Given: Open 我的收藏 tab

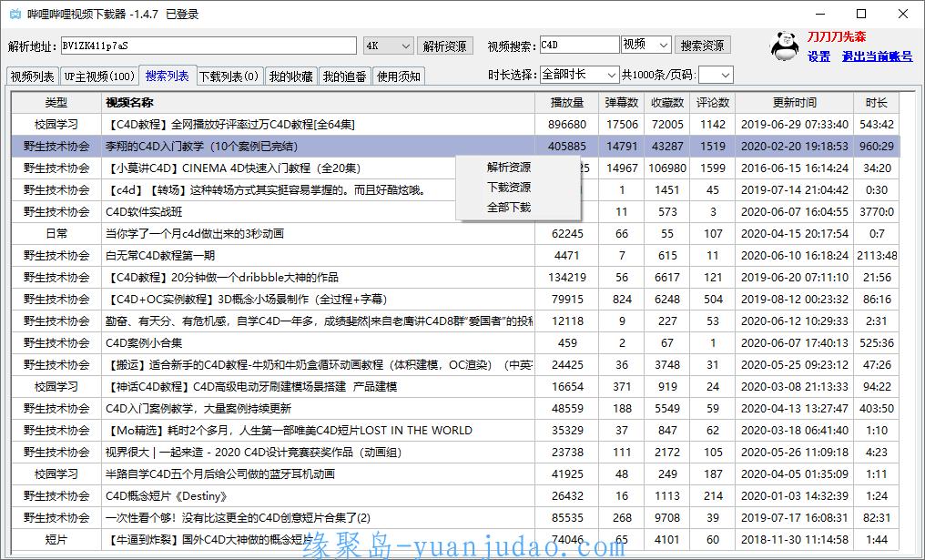Looking at the screenshot, I should (290, 76).
